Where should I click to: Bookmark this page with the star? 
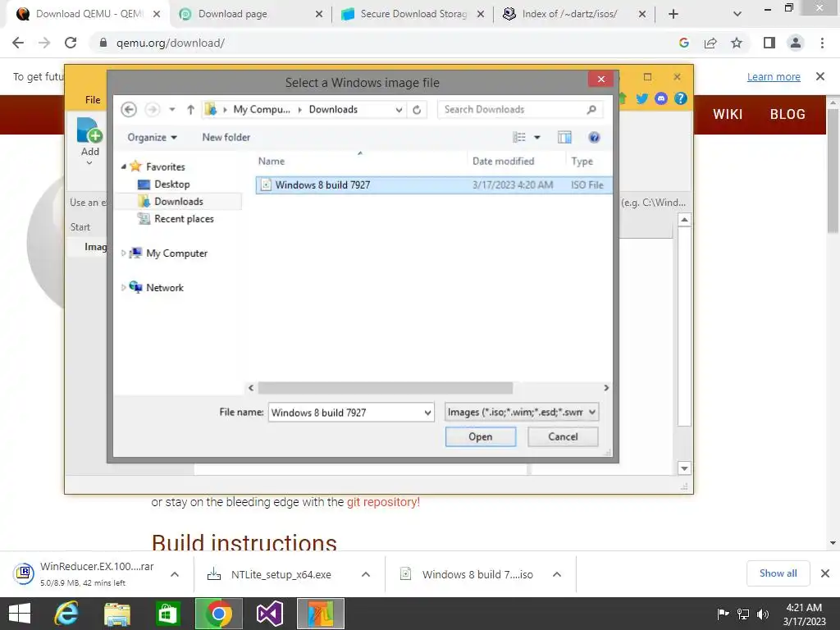tap(737, 43)
